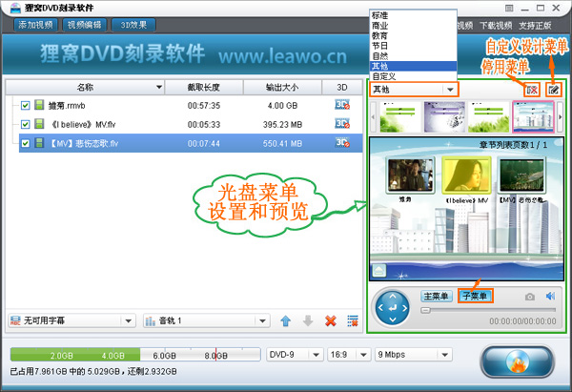Viewport: 572px width, 392px height.
Task: Click the 《I believe》MV chapter thumbnail in preview
Action: click(x=466, y=175)
